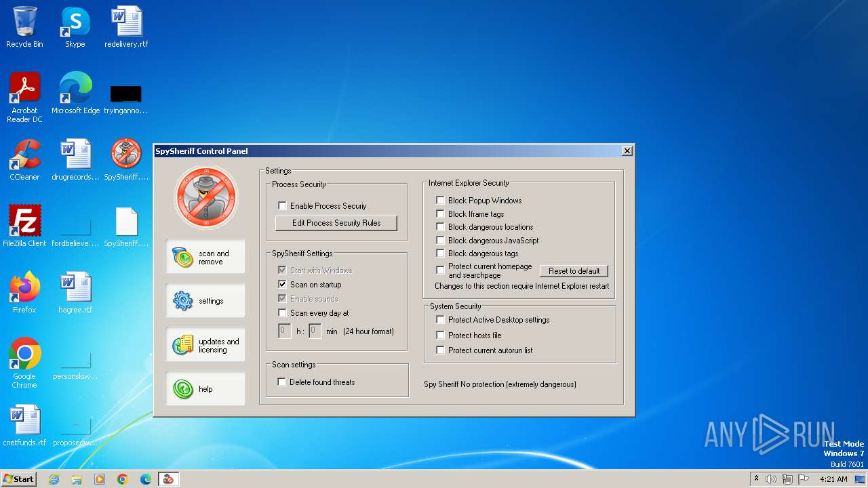Launch Firefox from the desktop
The height and width of the screenshot is (488, 868).
pos(24,292)
